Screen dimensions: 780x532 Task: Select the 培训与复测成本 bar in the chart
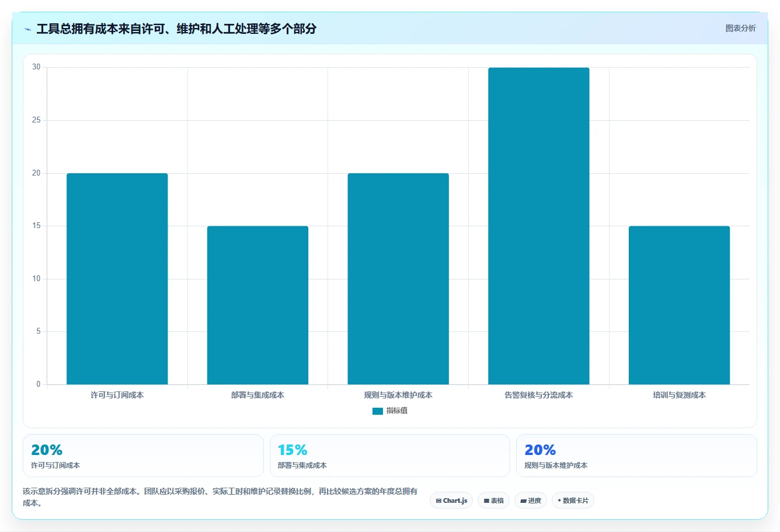click(x=679, y=305)
